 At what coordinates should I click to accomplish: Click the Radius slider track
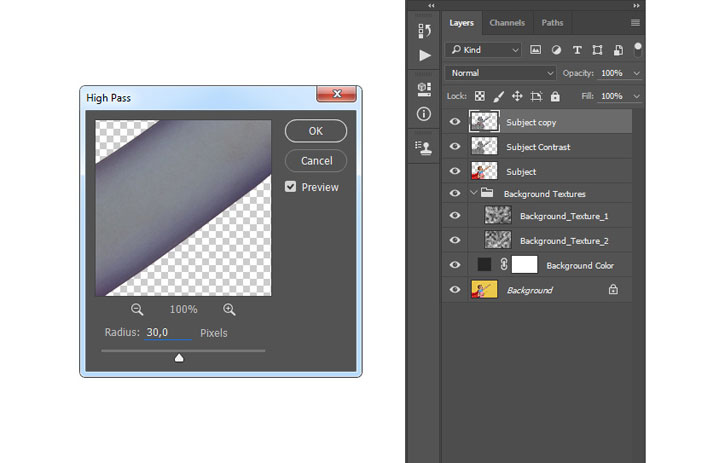click(x=183, y=351)
